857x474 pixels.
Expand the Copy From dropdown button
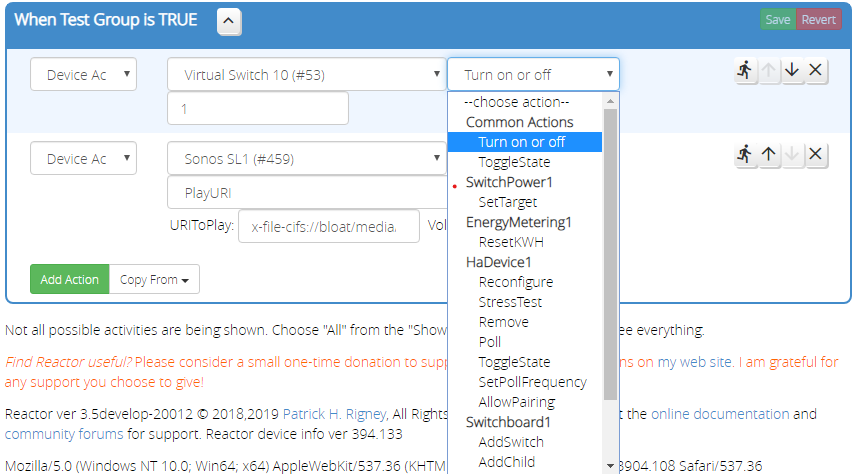(x=154, y=280)
